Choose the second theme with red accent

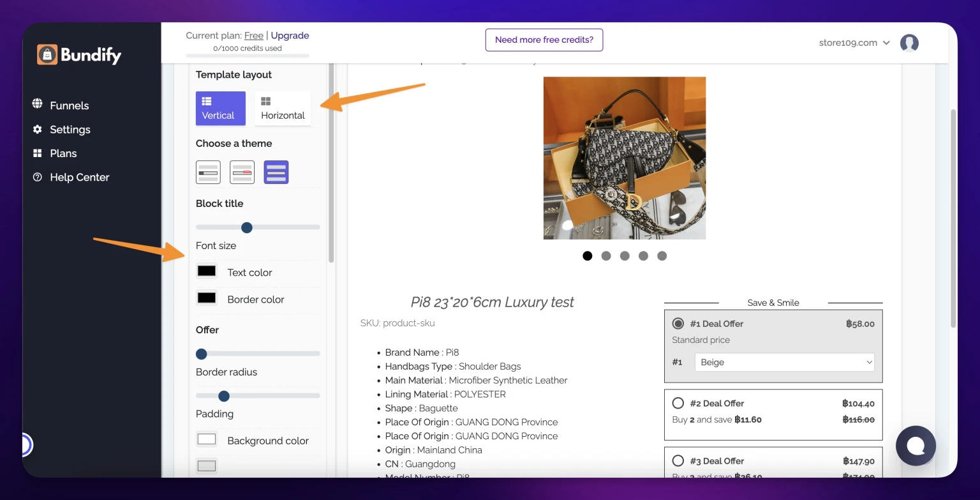tap(242, 172)
